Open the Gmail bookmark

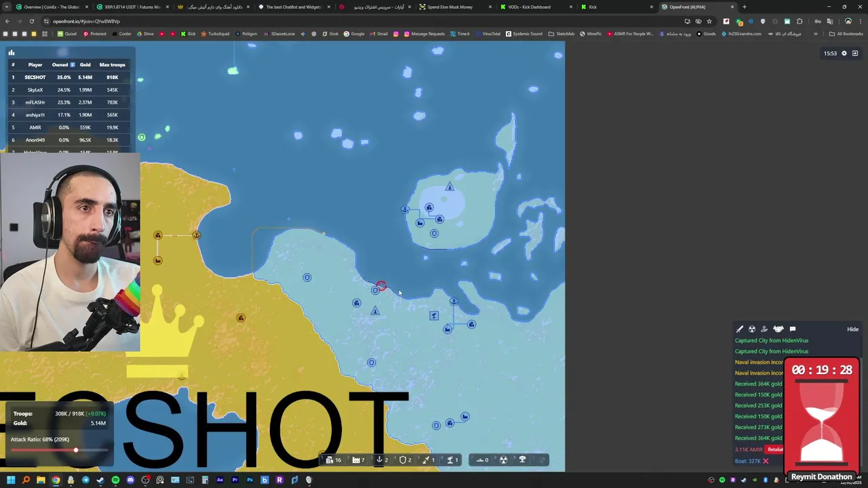379,34
